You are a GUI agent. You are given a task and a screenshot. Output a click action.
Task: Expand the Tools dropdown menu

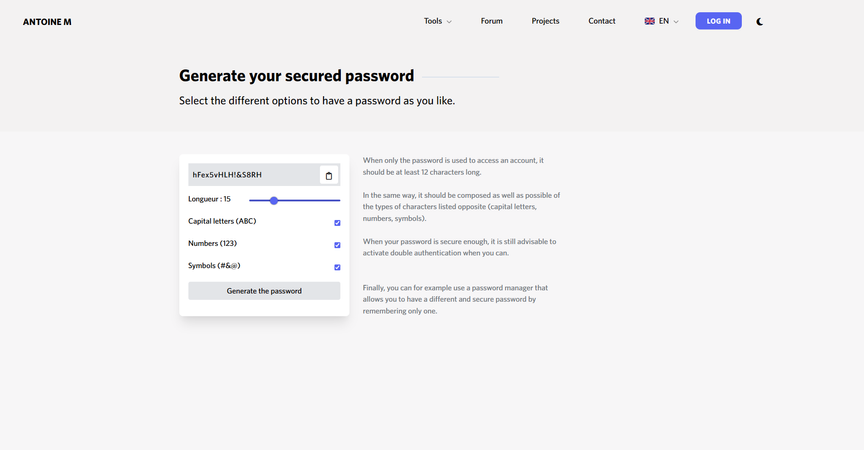pyautogui.click(x=437, y=21)
